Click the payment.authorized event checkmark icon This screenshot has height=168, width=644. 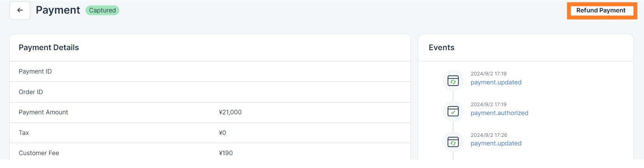[x=453, y=111]
